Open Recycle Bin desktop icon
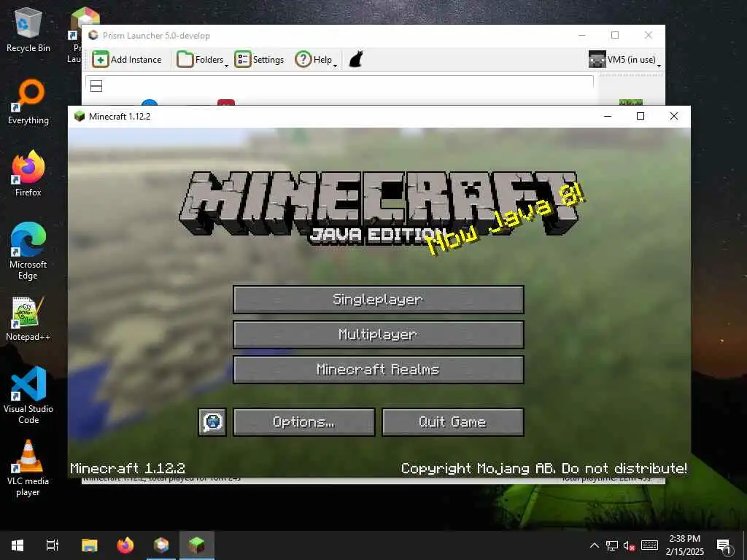The height and width of the screenshot is (560, 747). click(28, 29)
